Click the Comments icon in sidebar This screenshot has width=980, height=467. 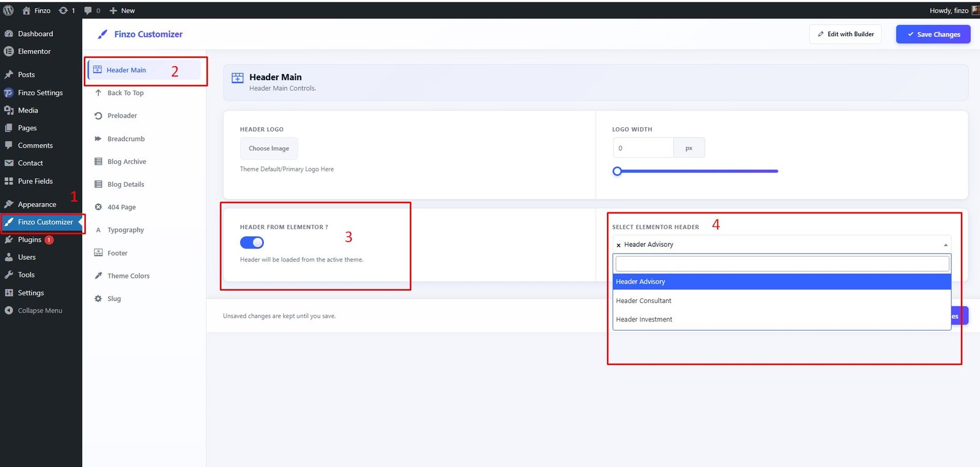coord(9,146)
